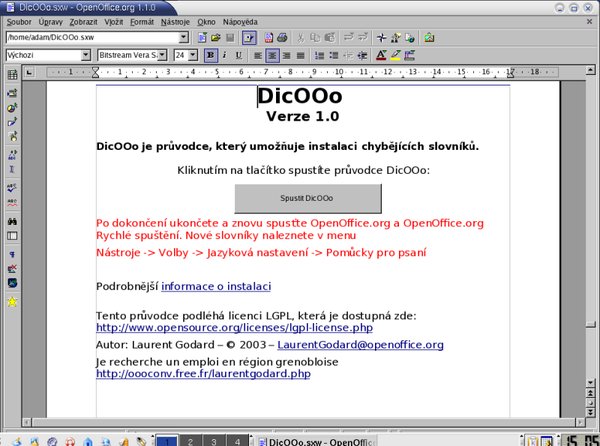Screen dimensions: 600x446
Task: Click the Spellcheck ABC checkmark icon
Action: click(12, 188)
